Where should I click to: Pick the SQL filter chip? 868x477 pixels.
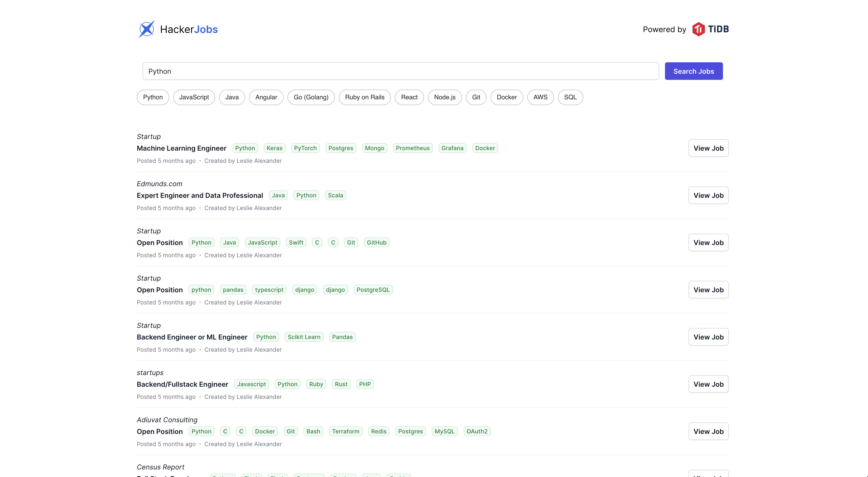pos(570,97)
